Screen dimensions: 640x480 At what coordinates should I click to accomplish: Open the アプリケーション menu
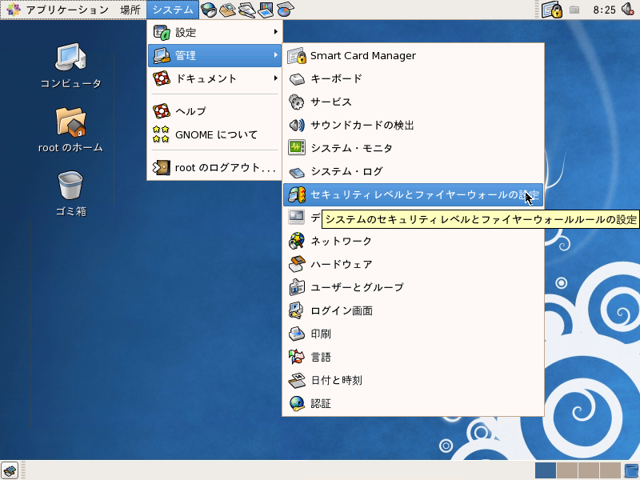(x=58, y=9)
